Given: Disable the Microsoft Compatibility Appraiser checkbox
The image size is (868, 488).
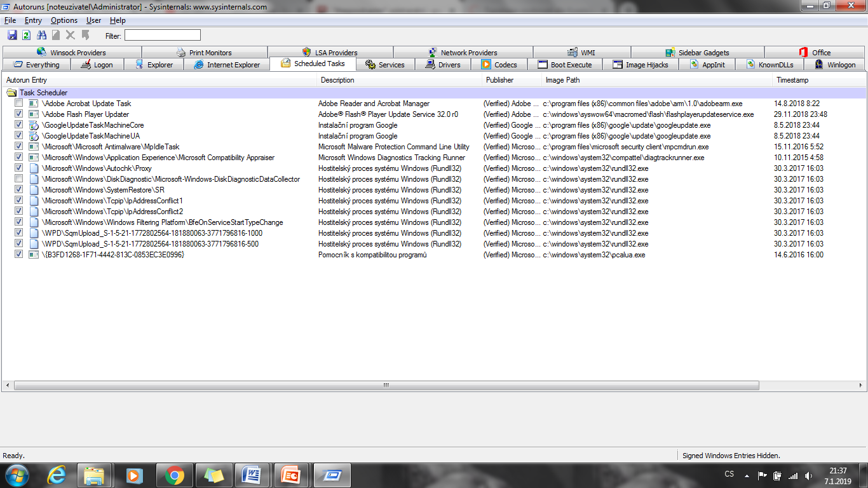Looking at the screenshot, I should pos(19,158).
